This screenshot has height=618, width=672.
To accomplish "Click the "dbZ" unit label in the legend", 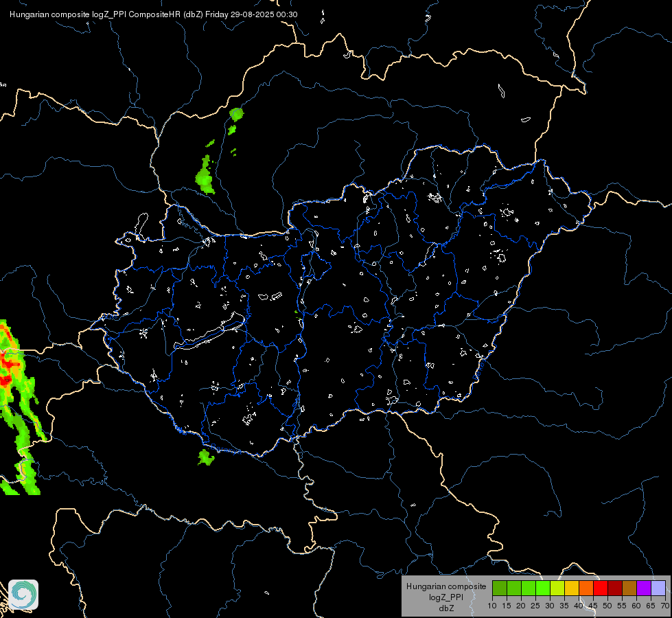I will (446, 608).
